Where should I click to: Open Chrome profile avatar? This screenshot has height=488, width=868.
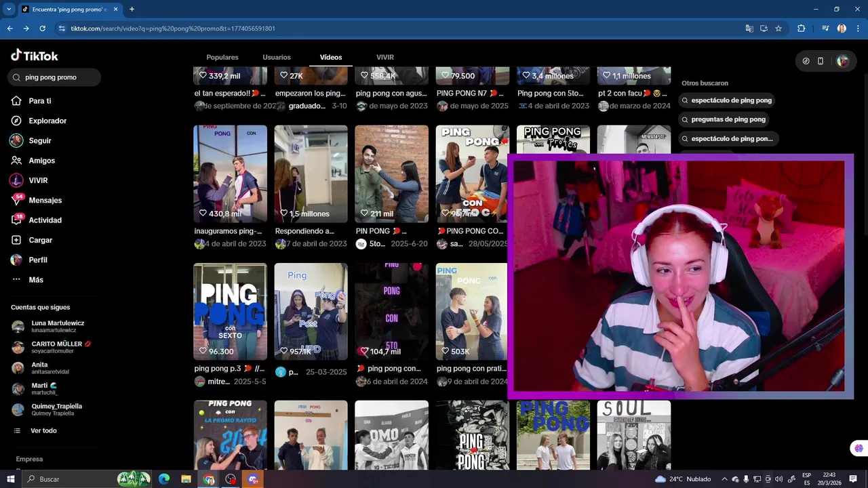842,28
